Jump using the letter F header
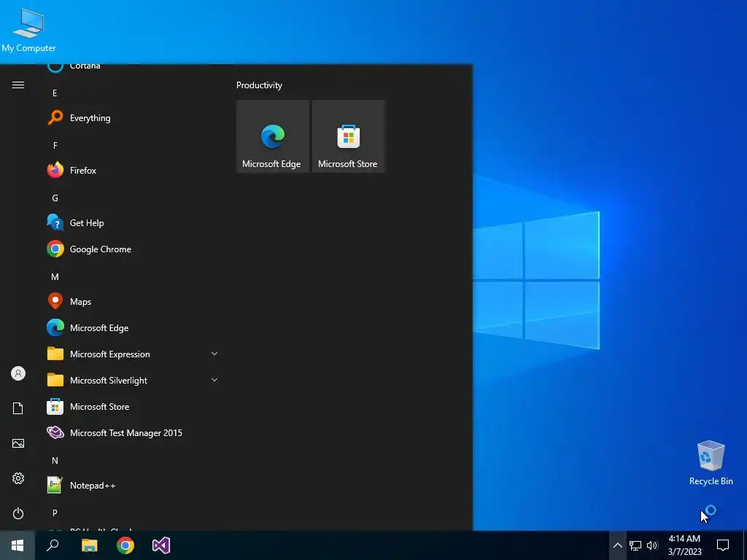The image size is (747, 560). pyautogui.click(x=55, y=145)
